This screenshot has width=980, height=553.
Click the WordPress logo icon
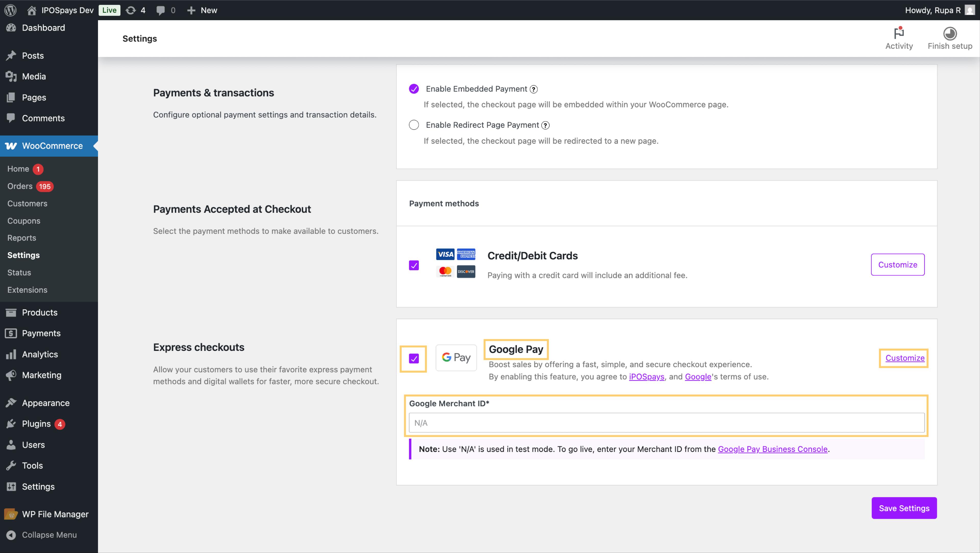pos(10,10)
